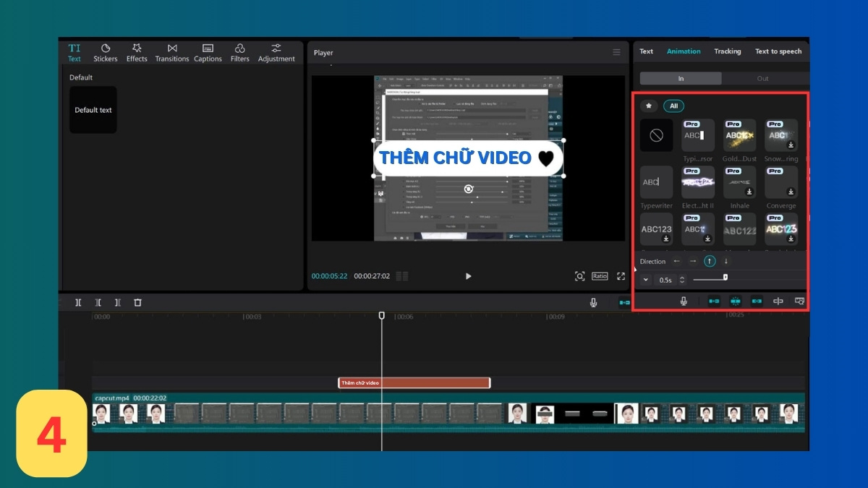
Task: Click the Delete icon in the timeline toolbar
Action: [x=137, y=302]
